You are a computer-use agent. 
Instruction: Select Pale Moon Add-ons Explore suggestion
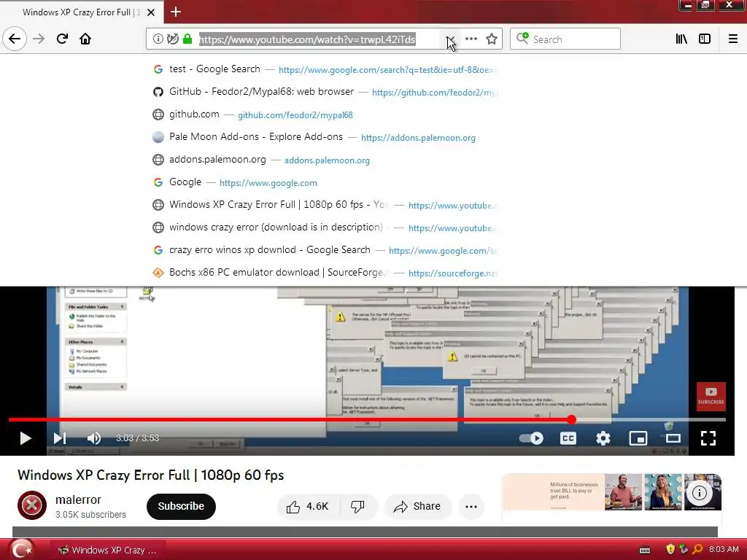click(324, 137)
